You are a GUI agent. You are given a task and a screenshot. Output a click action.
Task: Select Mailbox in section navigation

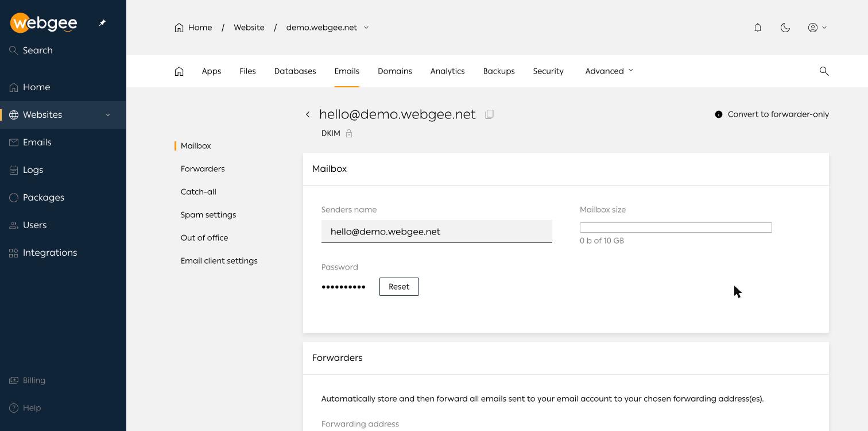pyautogui.click(x=196, y=146)
